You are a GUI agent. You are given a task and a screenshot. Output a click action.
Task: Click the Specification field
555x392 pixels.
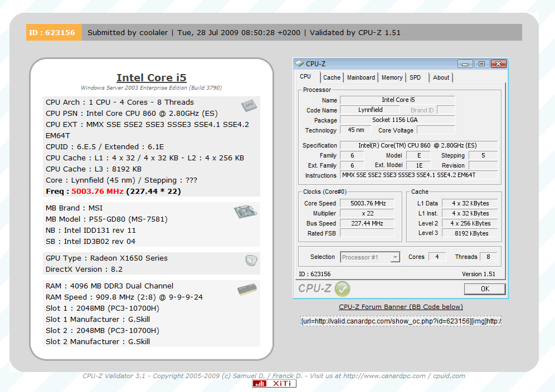coord(418,145)
